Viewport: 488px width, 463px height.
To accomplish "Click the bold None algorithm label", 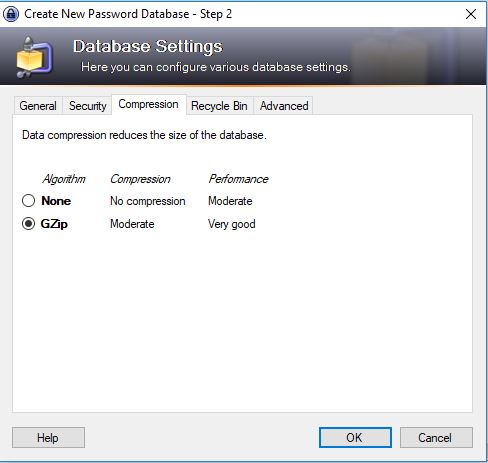I will click(56, 201).
